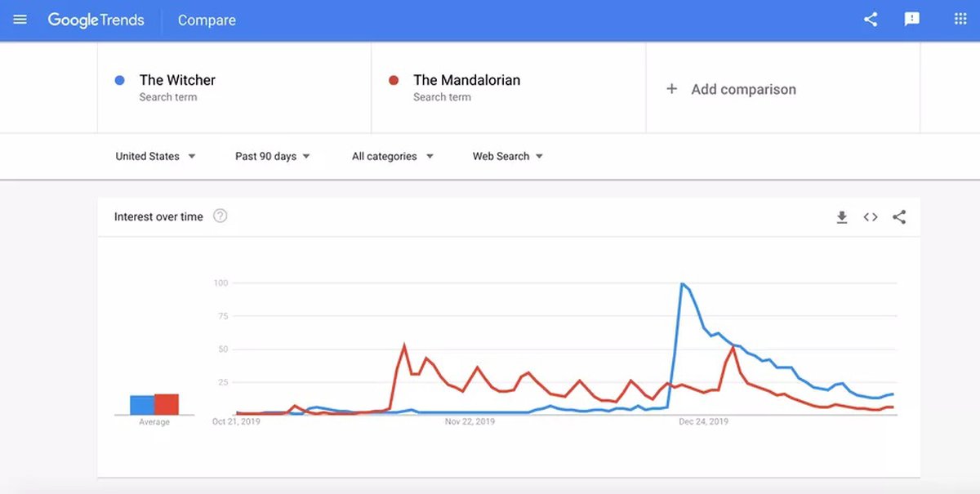Viewport: 980px width, 494px height.
Task: Edit The Mandalorian search term
Action: tap(466, 80)
